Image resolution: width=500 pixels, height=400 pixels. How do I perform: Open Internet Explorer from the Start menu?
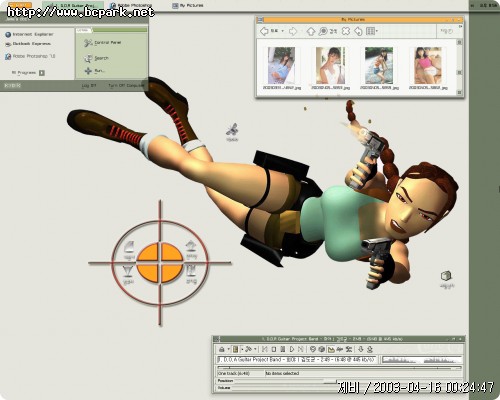tap(29, 34)
